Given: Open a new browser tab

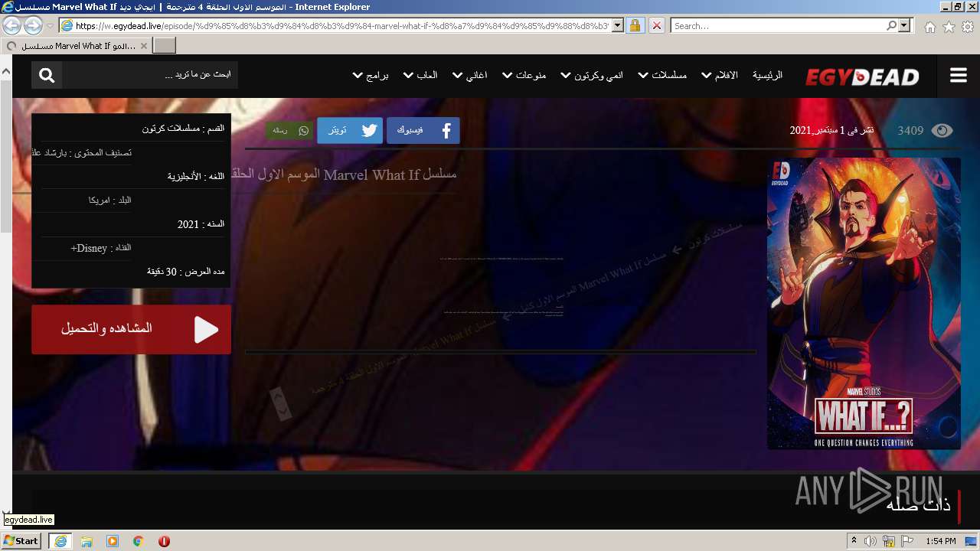Looking at the screenshot, I should [165, 46].
